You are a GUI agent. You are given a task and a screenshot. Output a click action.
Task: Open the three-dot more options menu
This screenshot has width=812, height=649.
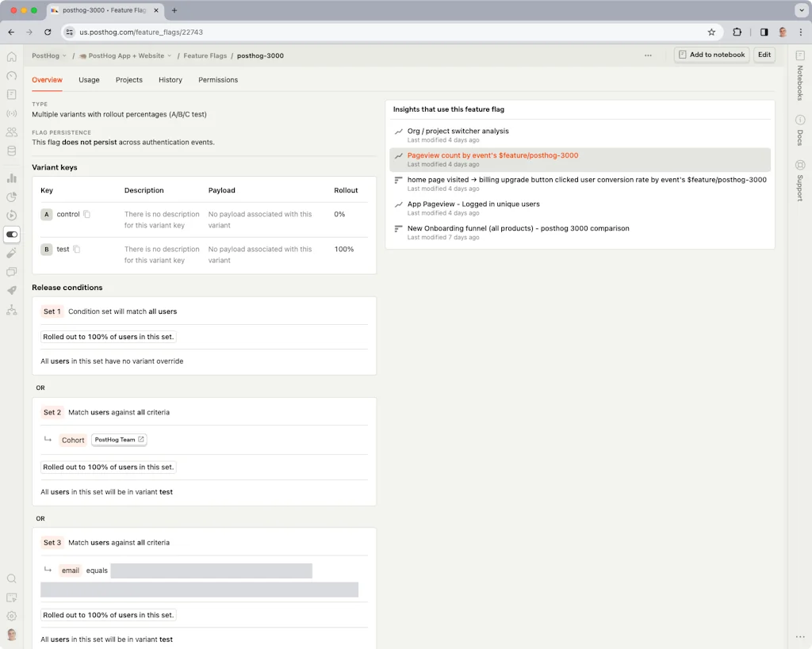click(x=648, y=55)
